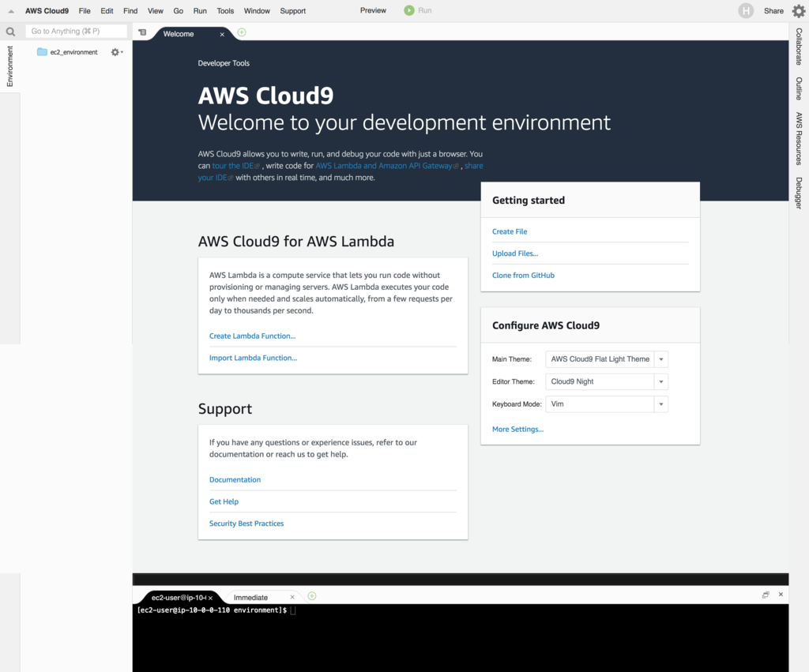Click the Go to Anything search field
Image resolution: width=809 pixels, height=672 pixels.
pos(77,32)
